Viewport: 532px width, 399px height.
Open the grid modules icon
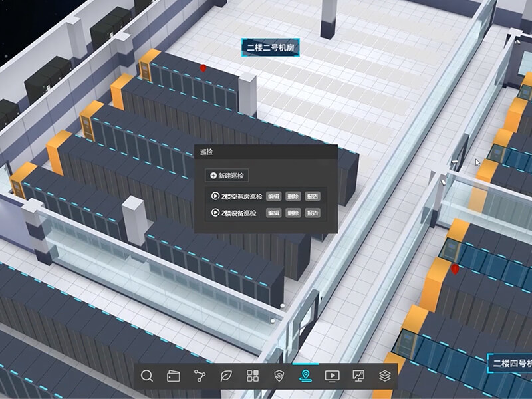pos(253,376)
